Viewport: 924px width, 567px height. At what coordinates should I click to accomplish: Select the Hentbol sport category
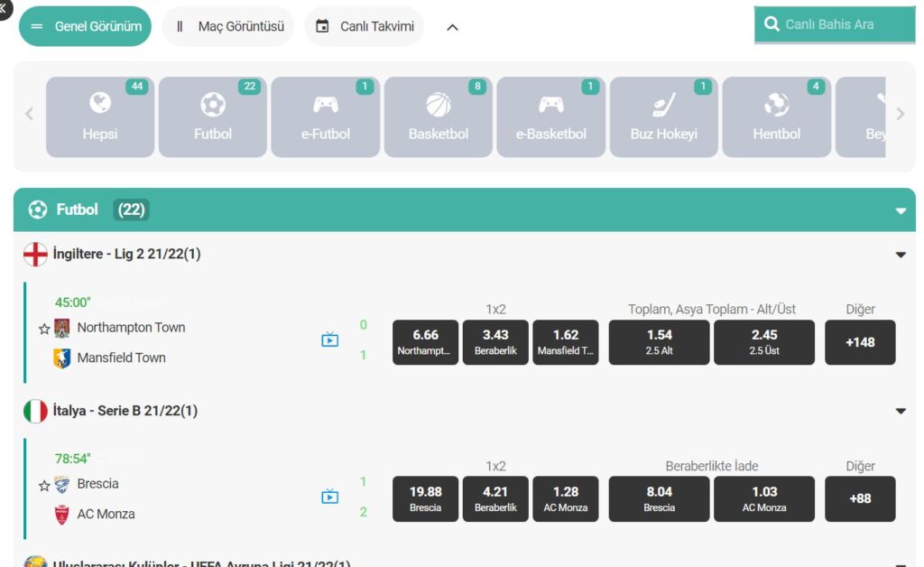[x=777, y=116]
